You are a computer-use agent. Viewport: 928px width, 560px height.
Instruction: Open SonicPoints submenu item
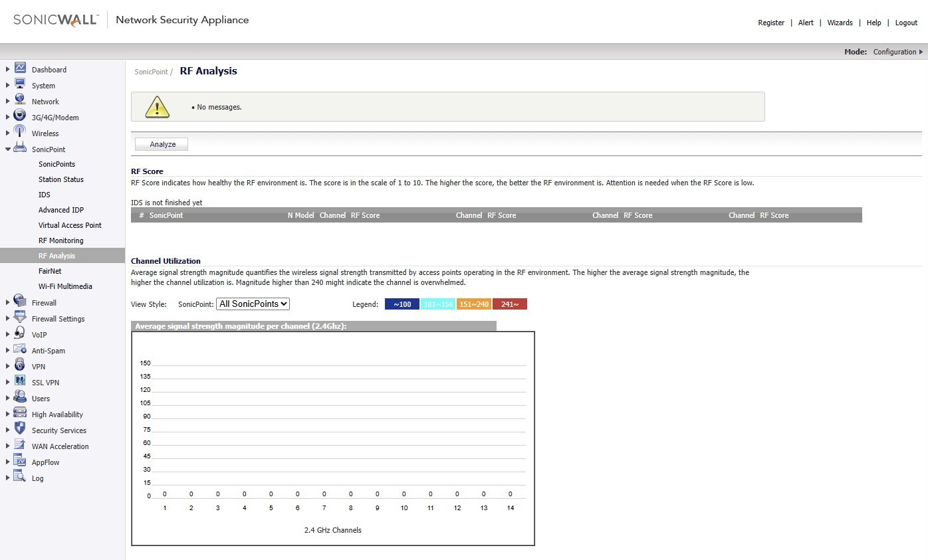click(x=57, y=164)
